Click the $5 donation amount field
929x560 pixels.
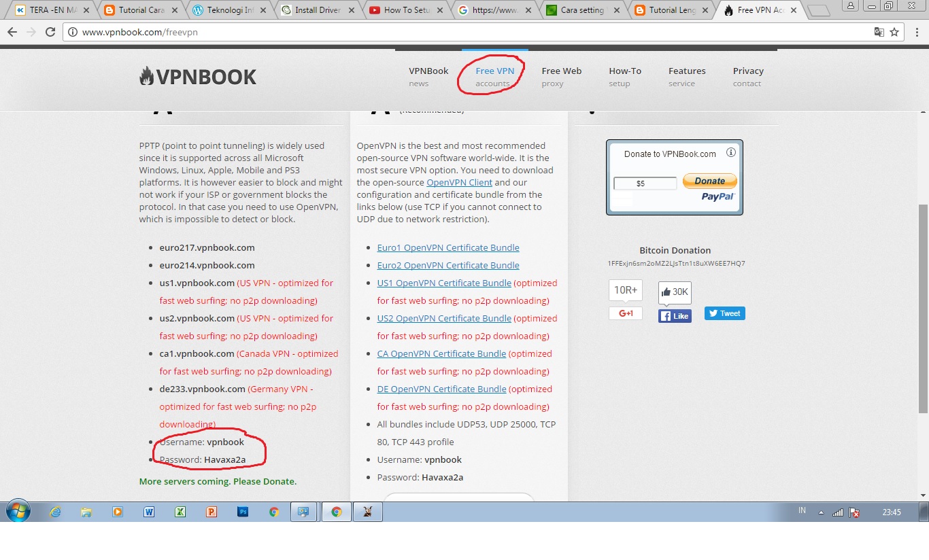coord(645,183)
